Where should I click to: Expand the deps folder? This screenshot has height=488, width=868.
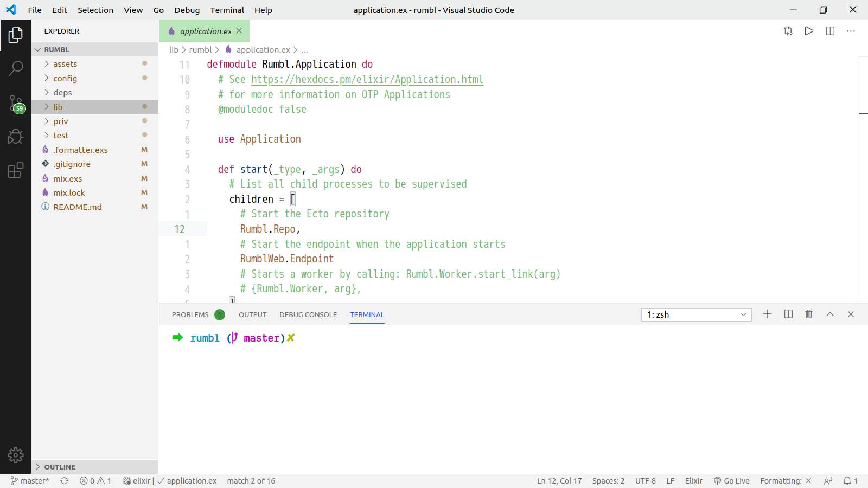coord(94,93)
